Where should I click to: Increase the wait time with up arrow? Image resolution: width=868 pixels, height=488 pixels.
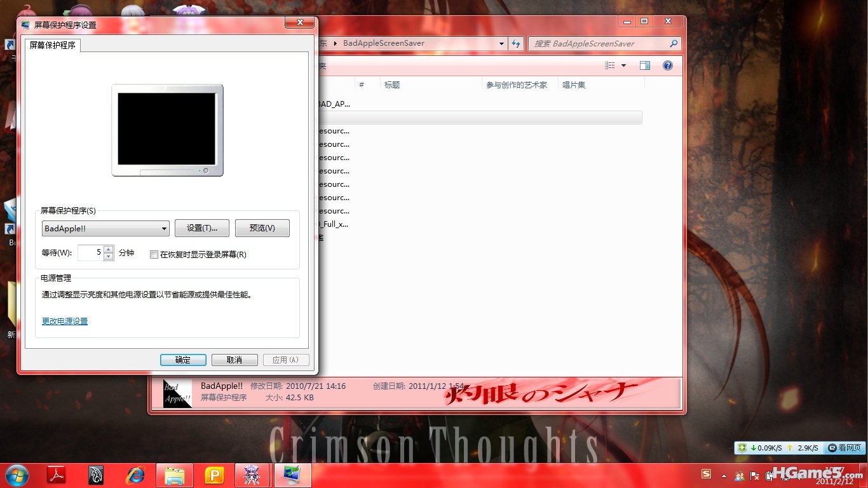(x=109, y=249)
